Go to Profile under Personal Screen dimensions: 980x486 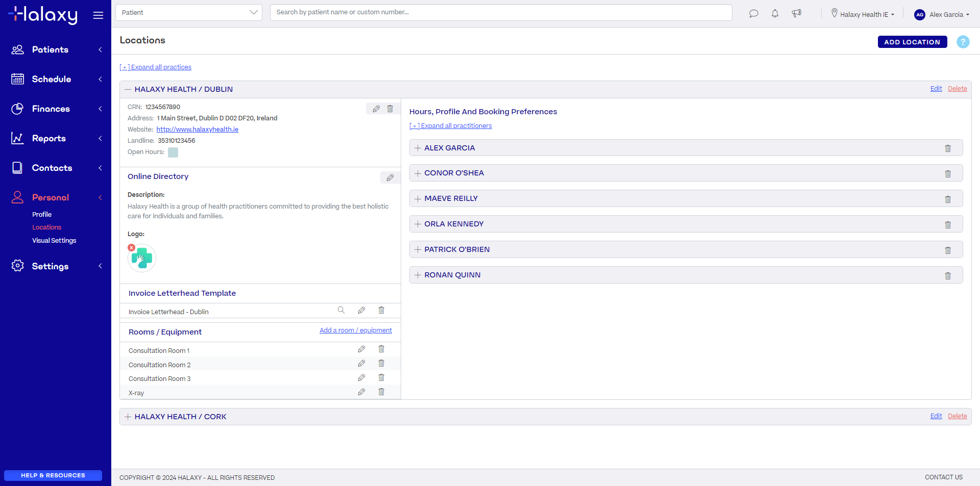click(x=42, y=215)
